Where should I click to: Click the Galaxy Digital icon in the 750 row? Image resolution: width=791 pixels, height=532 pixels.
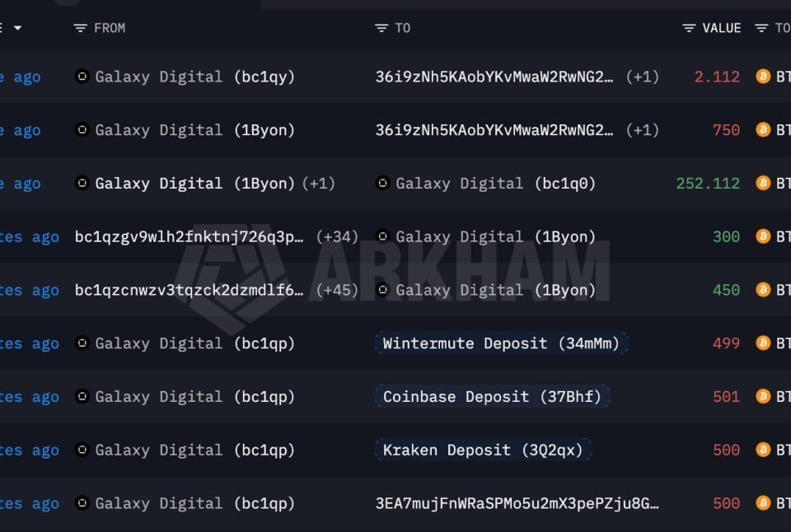click(x=82, y=130)
